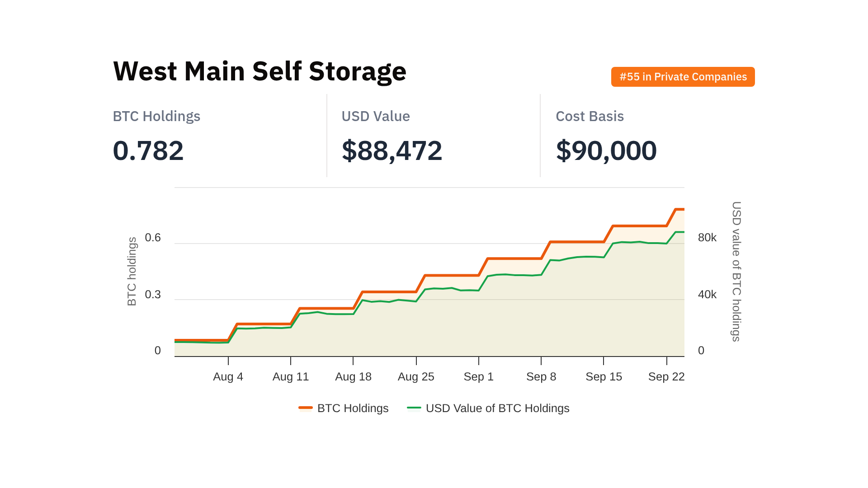Click the Aug 25 axis label
This screenshot has width=868, height=488.
415,376
